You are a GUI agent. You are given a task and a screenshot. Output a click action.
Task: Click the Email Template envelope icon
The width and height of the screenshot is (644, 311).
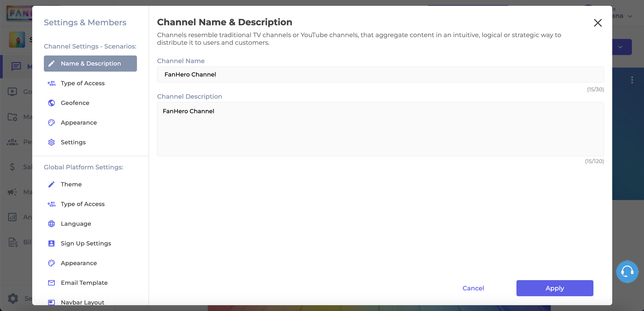point(51,283)
